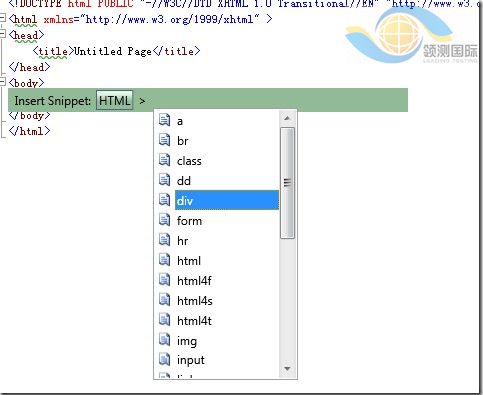The height and width of the screenshot is (395, 483).
Task: Collapse the body element outline node
Action: (x=3, y=82)
